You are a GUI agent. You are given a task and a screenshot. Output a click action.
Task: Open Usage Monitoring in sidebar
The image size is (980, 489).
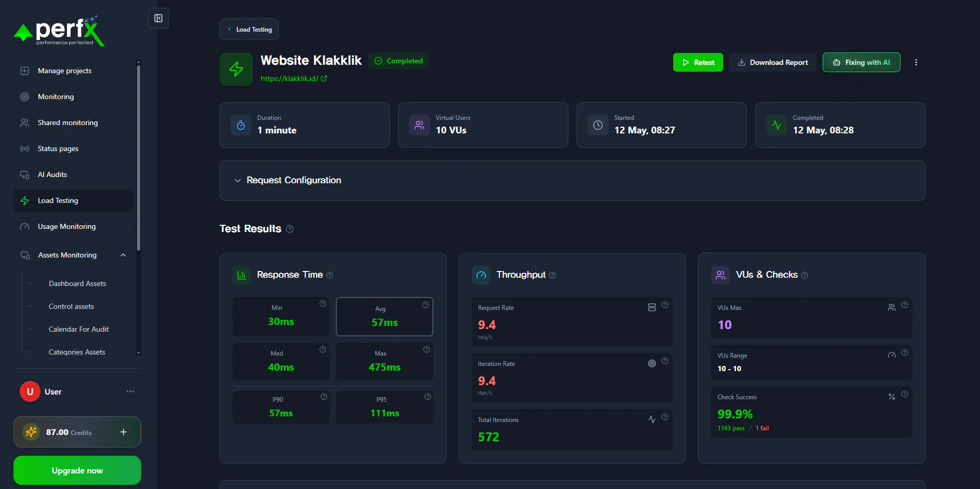[x=74, y=226]
